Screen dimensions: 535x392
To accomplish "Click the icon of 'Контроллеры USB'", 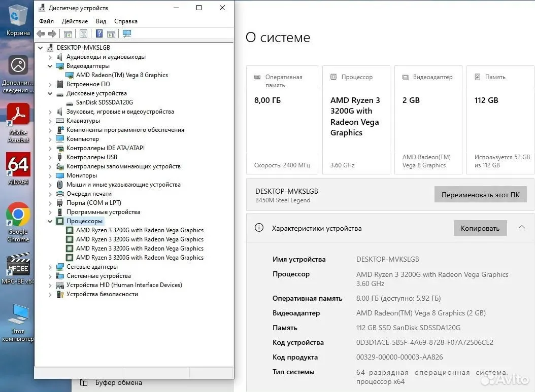I will click(x=60, y=157).
